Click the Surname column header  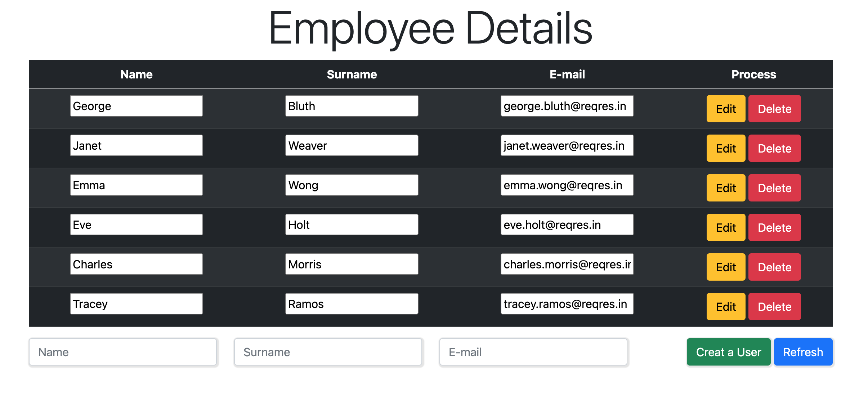(x=352, y=74)
